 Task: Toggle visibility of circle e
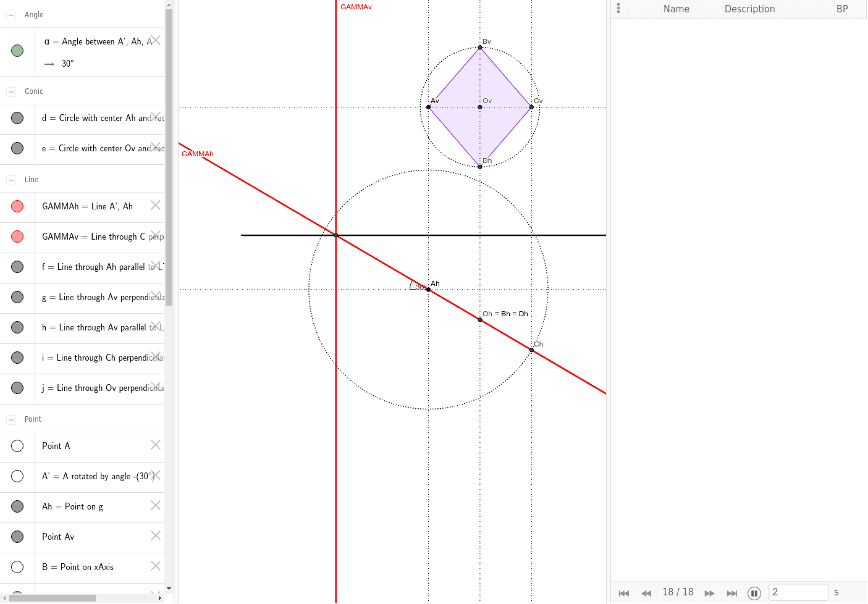tap(17, 148)
